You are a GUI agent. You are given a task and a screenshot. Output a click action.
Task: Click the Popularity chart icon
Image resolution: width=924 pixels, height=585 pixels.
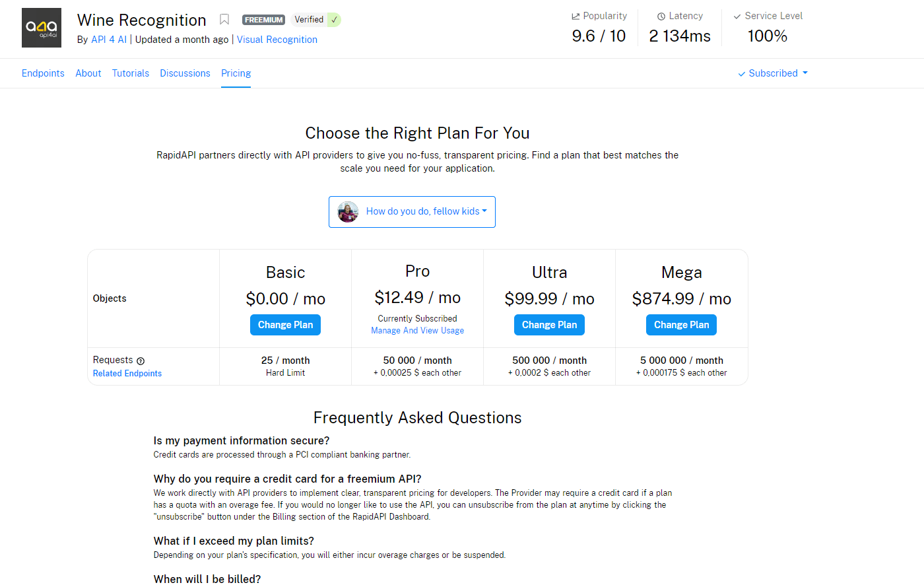click(576, 17)
